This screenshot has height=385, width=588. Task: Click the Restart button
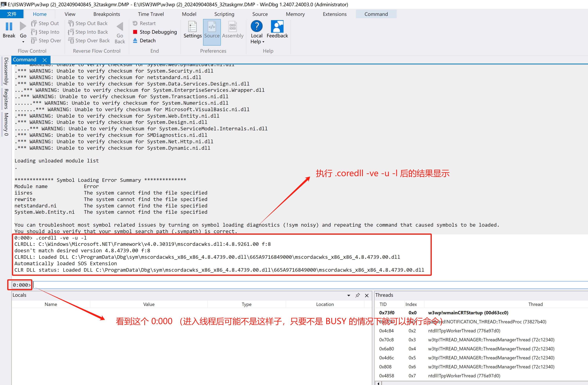[x=144, y=23]
